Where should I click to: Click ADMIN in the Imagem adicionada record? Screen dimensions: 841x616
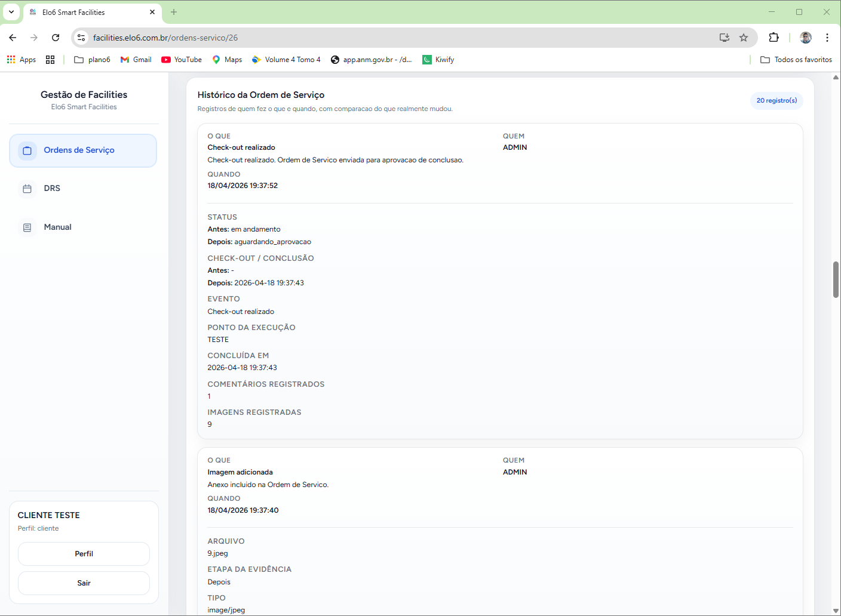[515, 472]
